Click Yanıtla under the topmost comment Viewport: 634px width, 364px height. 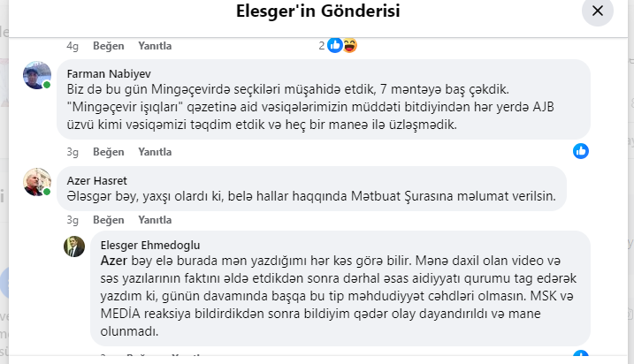[x=155, y=46]
